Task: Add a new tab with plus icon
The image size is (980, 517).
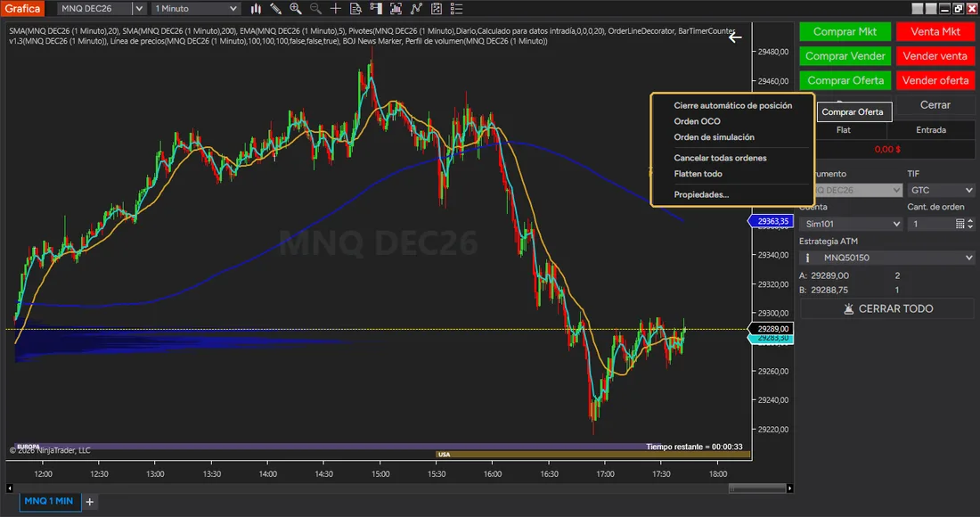Action: (x=89, y=501)
